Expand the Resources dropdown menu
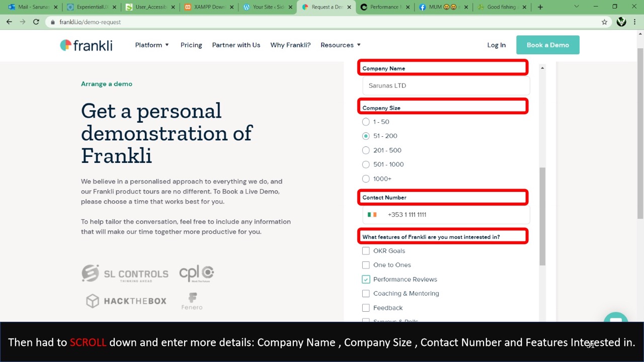This screenshot has height=362, width=644. point(341,45)
